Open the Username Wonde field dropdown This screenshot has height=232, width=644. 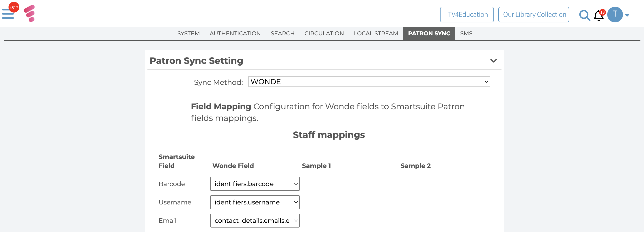click(x=255, y=202)
